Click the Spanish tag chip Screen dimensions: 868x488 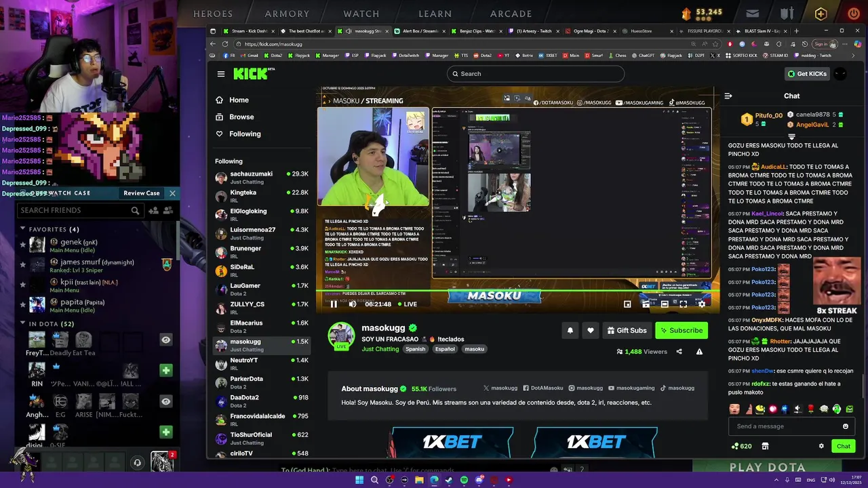[x=415, y=349]
